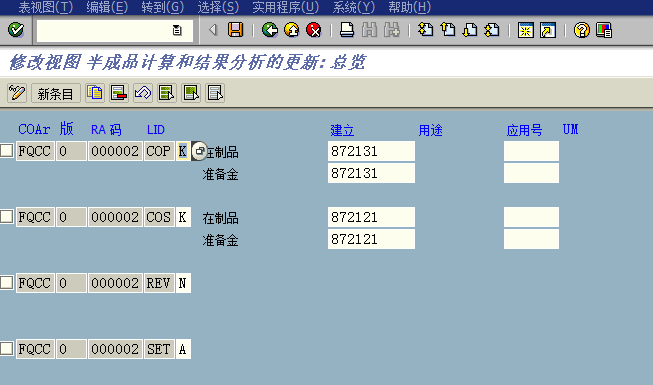
Task: Click the 应用号 column header
Action: [x=524, y=130]
